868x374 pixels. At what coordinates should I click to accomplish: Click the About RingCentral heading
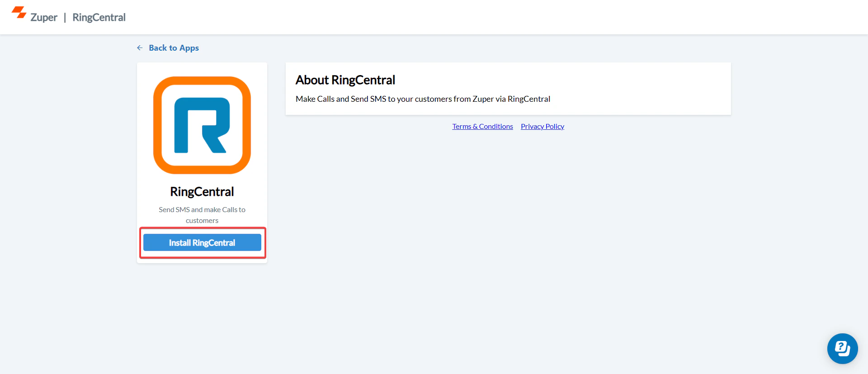pos(345,80)
